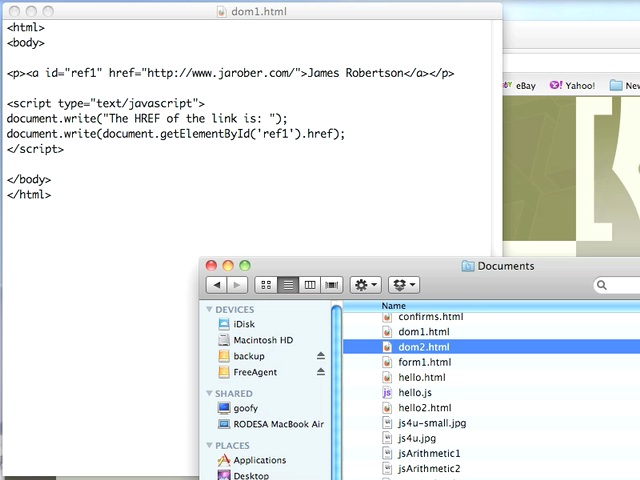
Task: Collapse the SHARED sidebar section
Action: (x=209, y=393)
